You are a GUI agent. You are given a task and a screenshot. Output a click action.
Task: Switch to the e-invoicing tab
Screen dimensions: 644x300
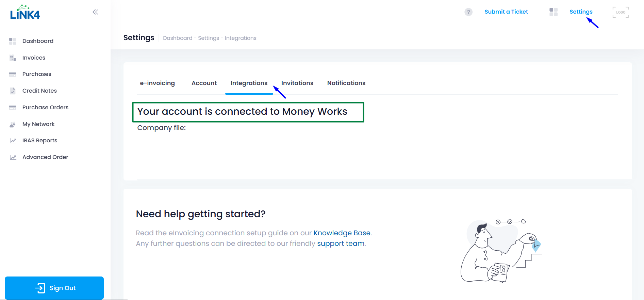(157, 83)
